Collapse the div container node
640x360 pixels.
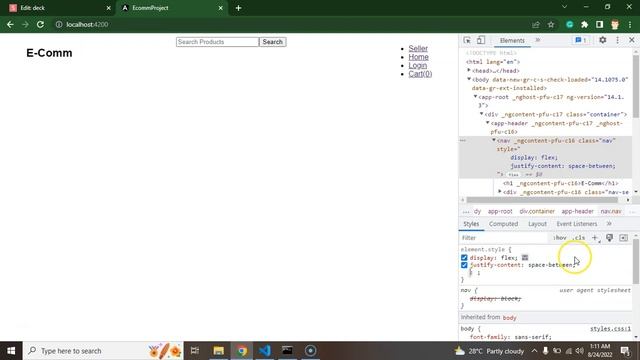482,114
